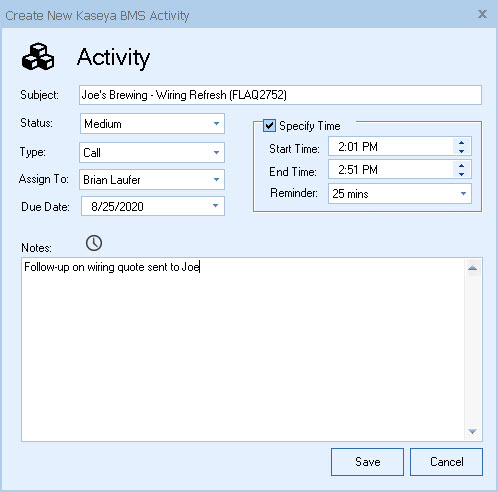498x492 pixels.
Task: Click the Subject label
Action: (x=39, y=95)
